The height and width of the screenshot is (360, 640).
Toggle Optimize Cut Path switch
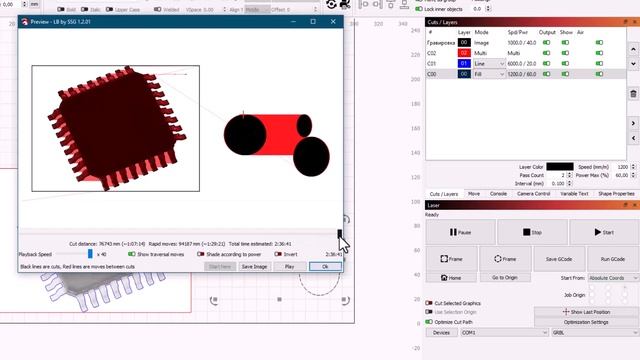pyautogui.click(x=429, y=322)
